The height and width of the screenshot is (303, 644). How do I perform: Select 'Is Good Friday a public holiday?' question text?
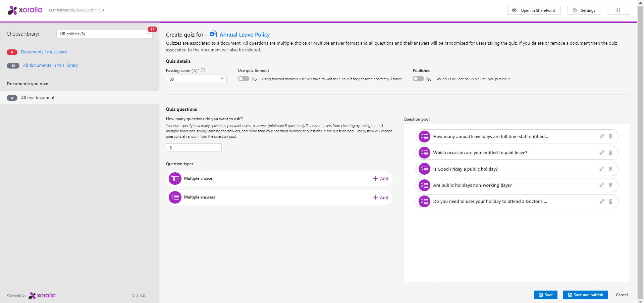pyautogui.click(x=465, y=169)
